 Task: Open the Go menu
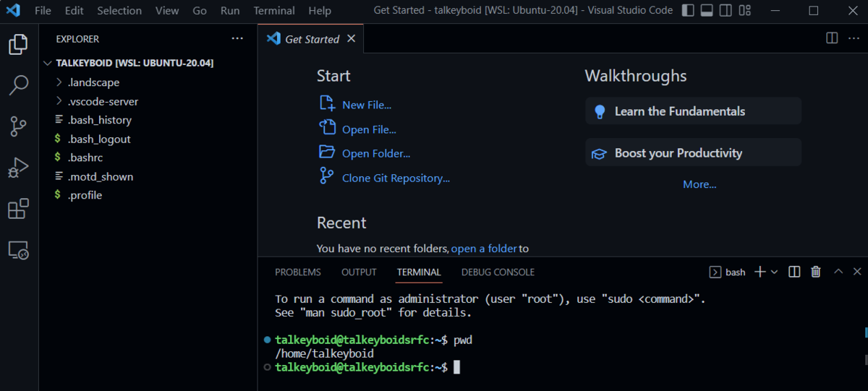tap(200, 11)
